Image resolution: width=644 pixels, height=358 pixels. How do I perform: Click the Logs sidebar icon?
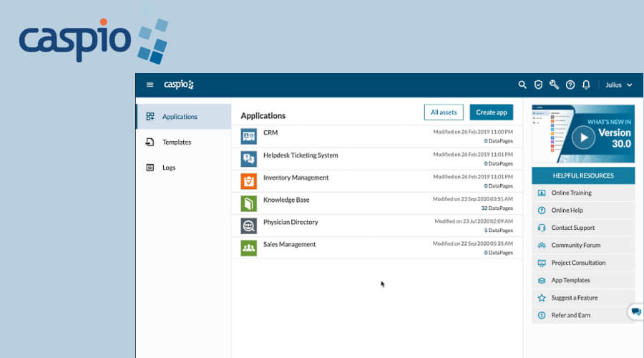pyautogui.click(x=150, y=168)
